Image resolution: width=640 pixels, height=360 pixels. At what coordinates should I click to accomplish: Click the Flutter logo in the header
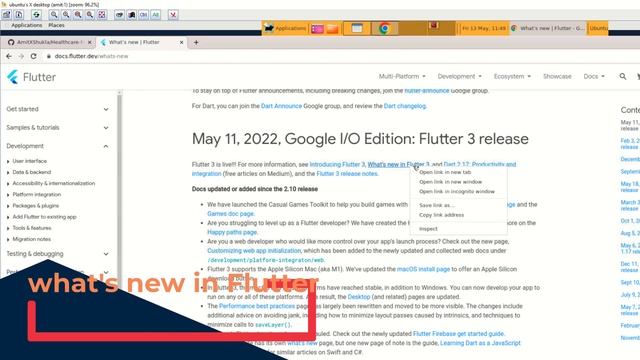(31, 77)
